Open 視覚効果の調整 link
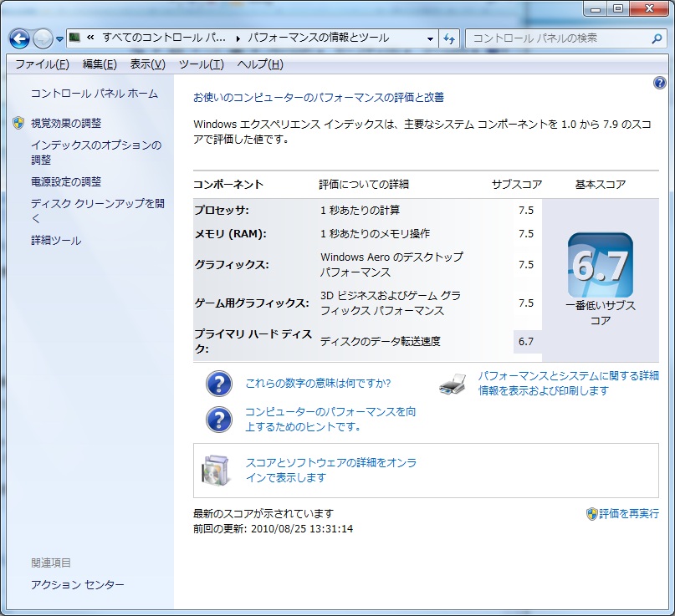This screenshot has width=675, height=616. [66, 123]
